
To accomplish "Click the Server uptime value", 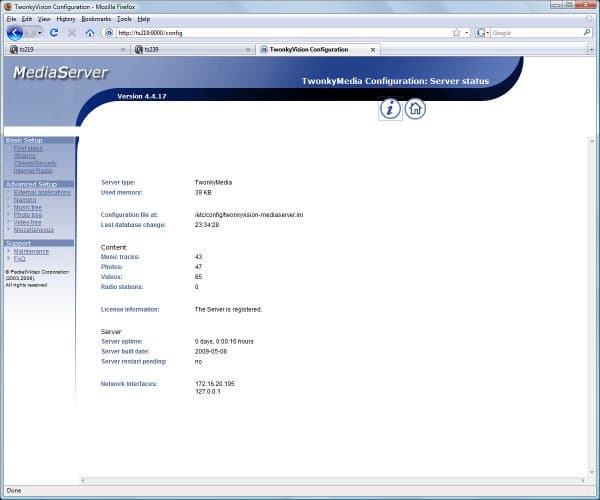I will pos(224,341).
